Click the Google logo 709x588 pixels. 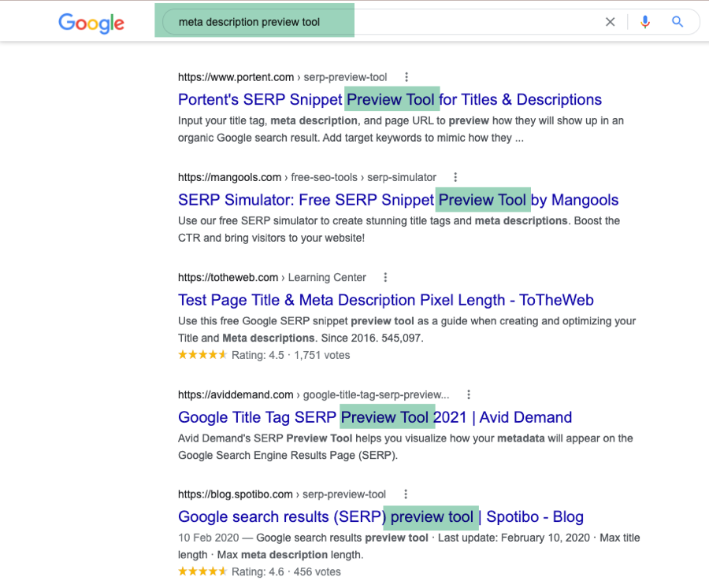tap(91, 23)
